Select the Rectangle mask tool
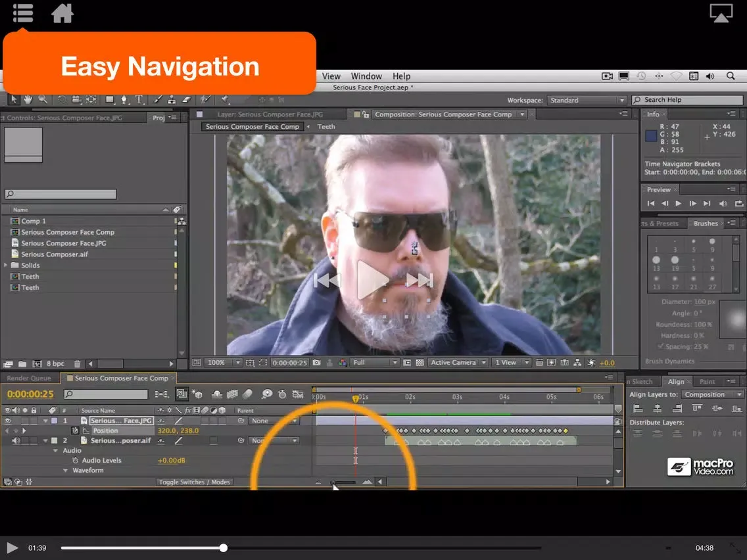Image resolution: width=747 pixels, height=560 pixels. 110,99
